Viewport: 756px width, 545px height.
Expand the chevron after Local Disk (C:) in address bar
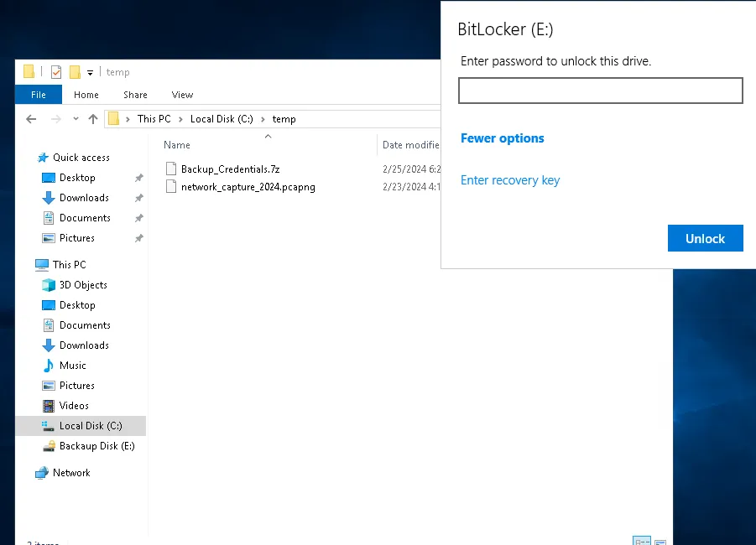click(x=263, y=120)
